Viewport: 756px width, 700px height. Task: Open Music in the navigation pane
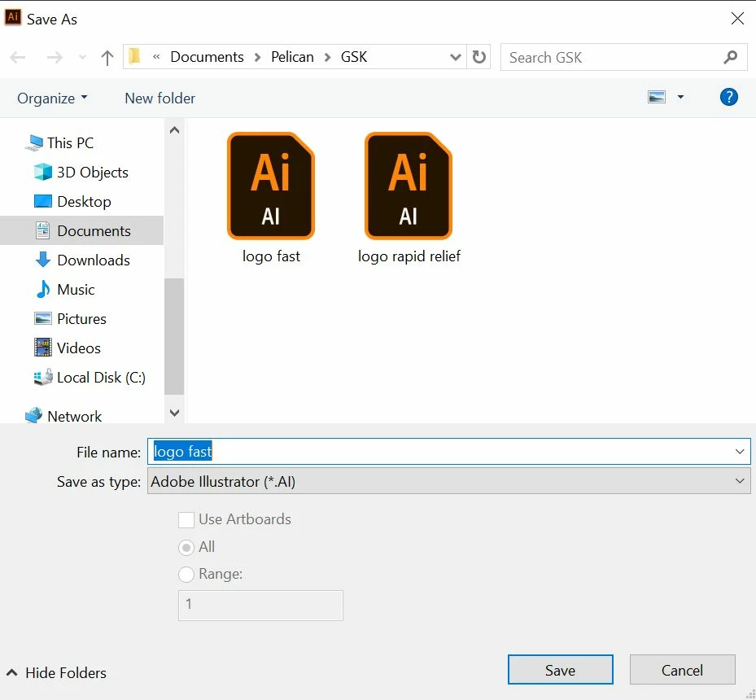(x=64, y=289)
